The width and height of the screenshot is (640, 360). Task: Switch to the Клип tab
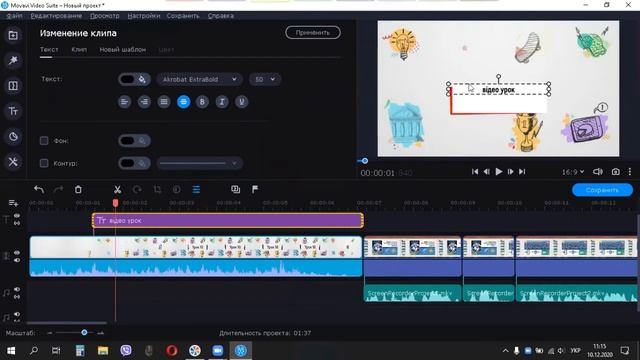click(x=79, y=49)
